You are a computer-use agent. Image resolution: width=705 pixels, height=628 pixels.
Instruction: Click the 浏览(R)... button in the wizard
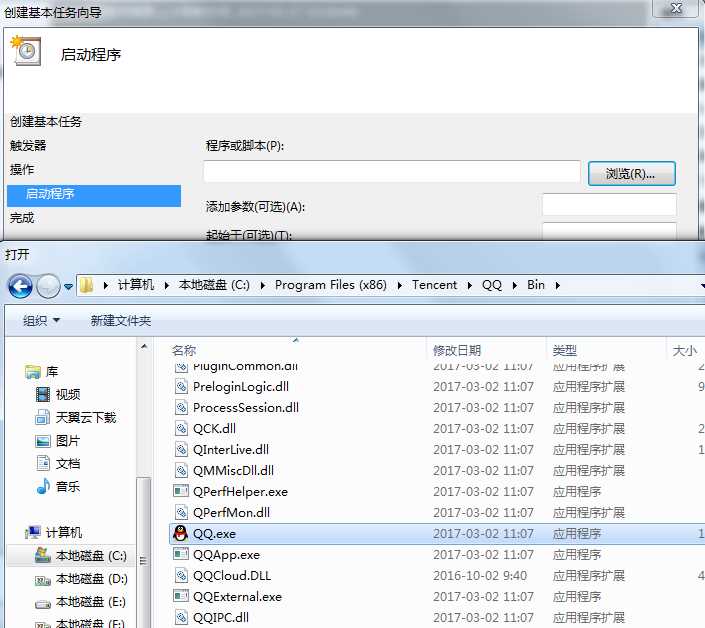631,174
